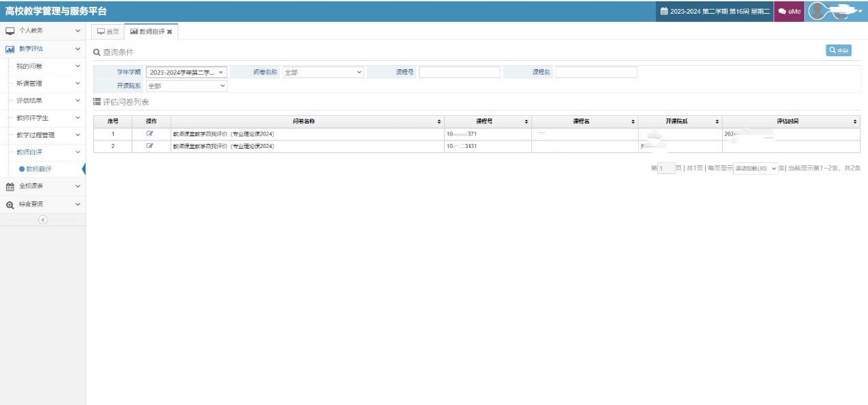Close the 教师自评 tab
868x405 pixels.
170,32
